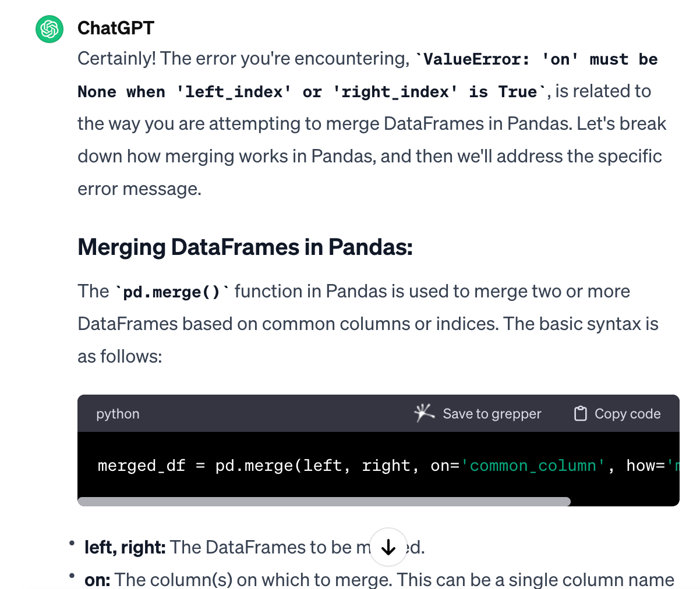This screenshot has height=589, width=700.
Task: Click the bold "on:" bullet term
Action: pyautogui.click(x=97, y=580)
